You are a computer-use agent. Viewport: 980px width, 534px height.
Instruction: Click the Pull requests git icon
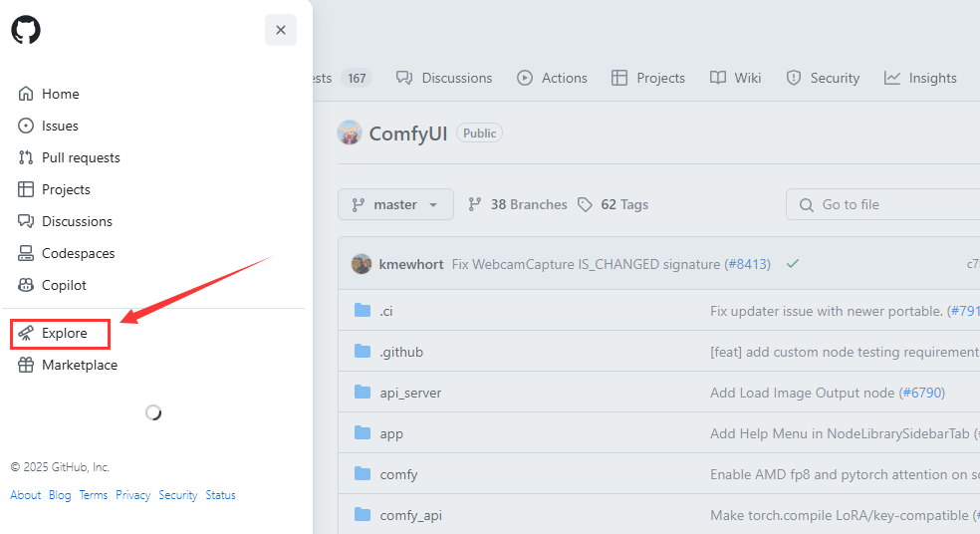[x=26, y=157]
